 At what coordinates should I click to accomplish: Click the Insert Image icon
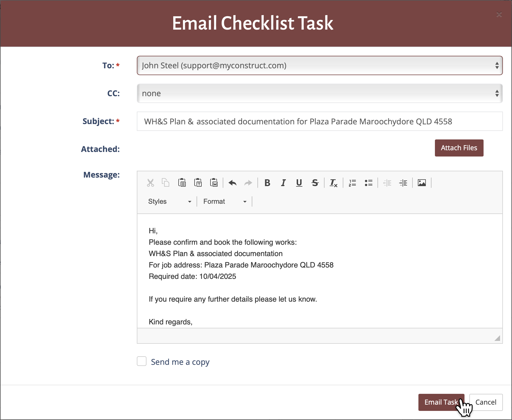[x=422, y=183]
